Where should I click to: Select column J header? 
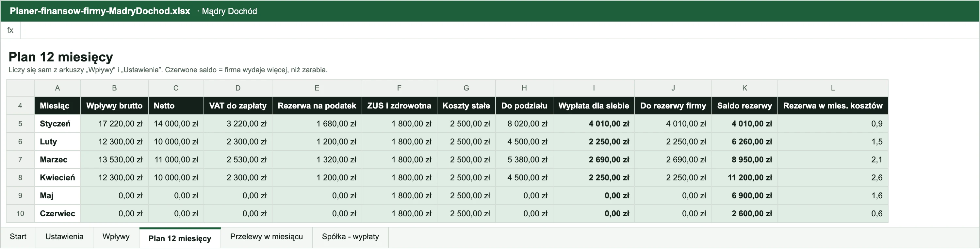673,88
